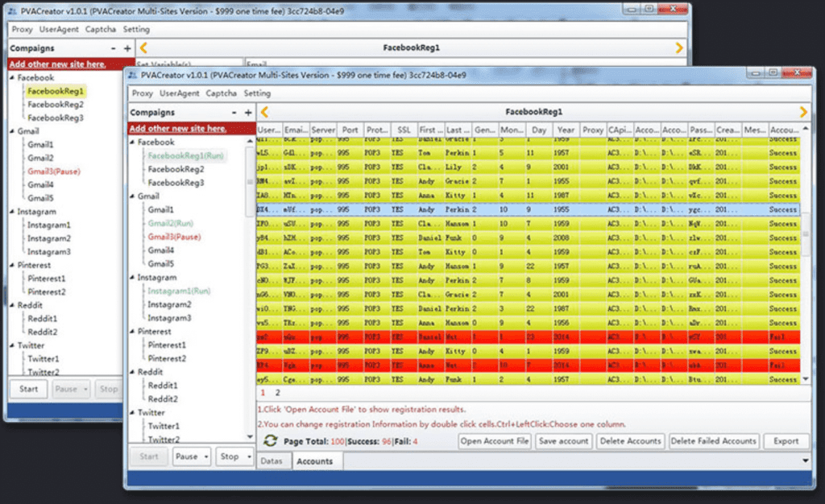The image size is (825, 504).
Task: Click the minus icon in front Compaigns header
Action: pos(234,113)
